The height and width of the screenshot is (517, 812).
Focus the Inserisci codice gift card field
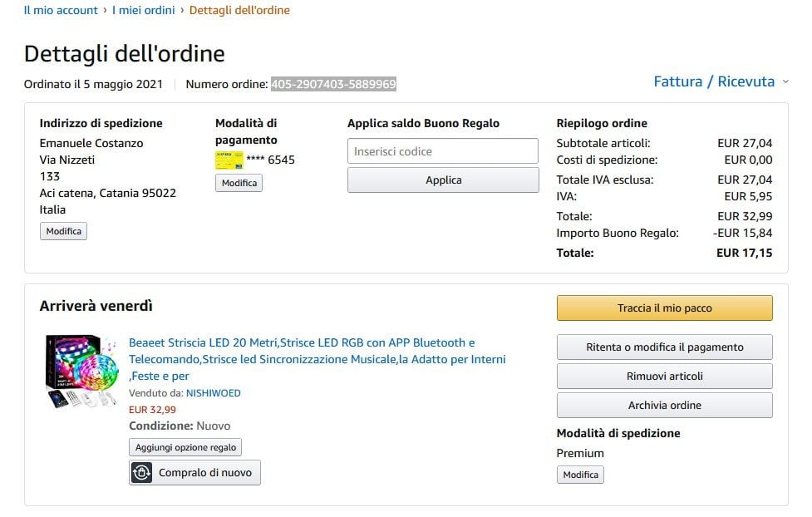pos(442,151)
